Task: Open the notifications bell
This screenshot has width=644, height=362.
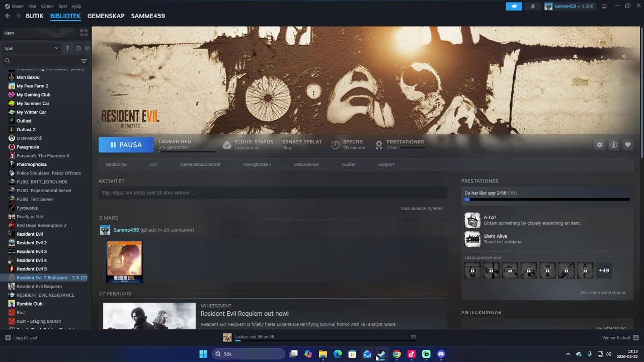Action: click(x=533, y=6)
